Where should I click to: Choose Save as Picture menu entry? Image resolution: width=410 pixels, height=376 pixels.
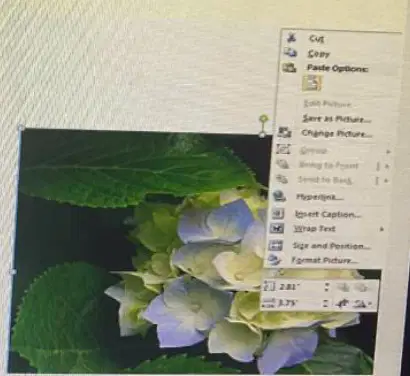click(x=337, y=119)
